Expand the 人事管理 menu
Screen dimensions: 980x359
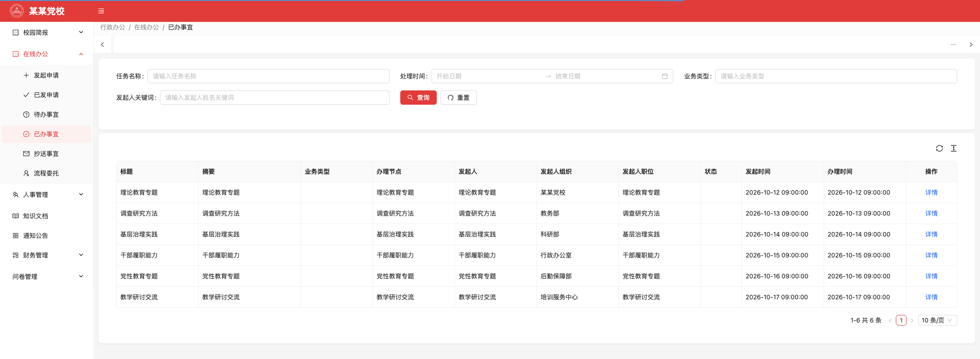coord(47,195)
